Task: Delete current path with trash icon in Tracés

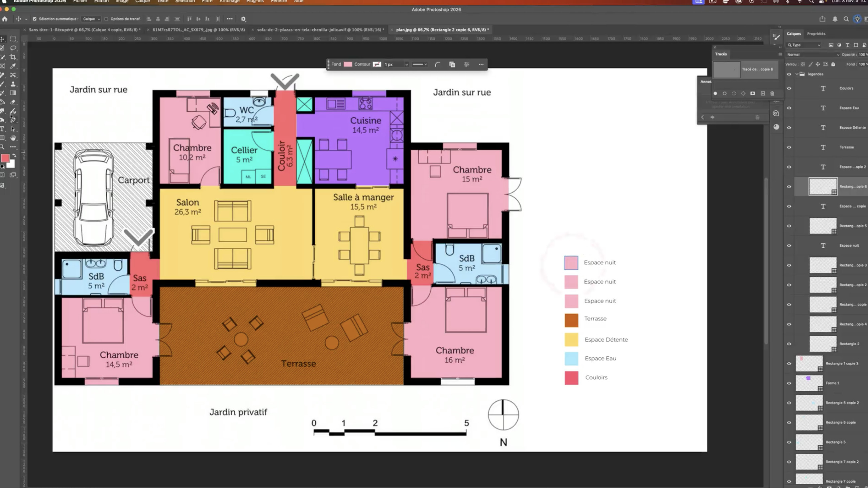Action: coord(772,94)
